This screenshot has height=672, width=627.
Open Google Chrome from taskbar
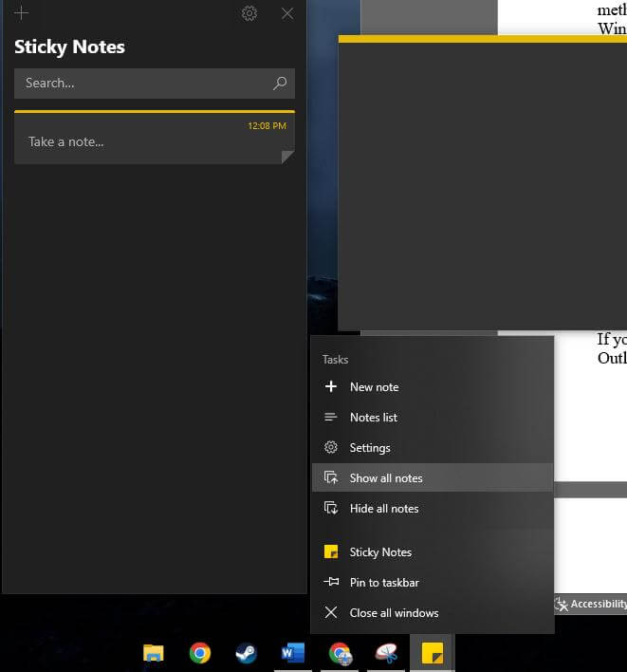click(200, 653)
